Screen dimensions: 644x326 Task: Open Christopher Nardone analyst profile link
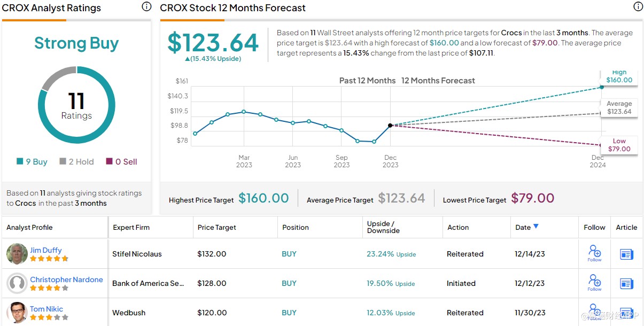click(x=66, y=280)
